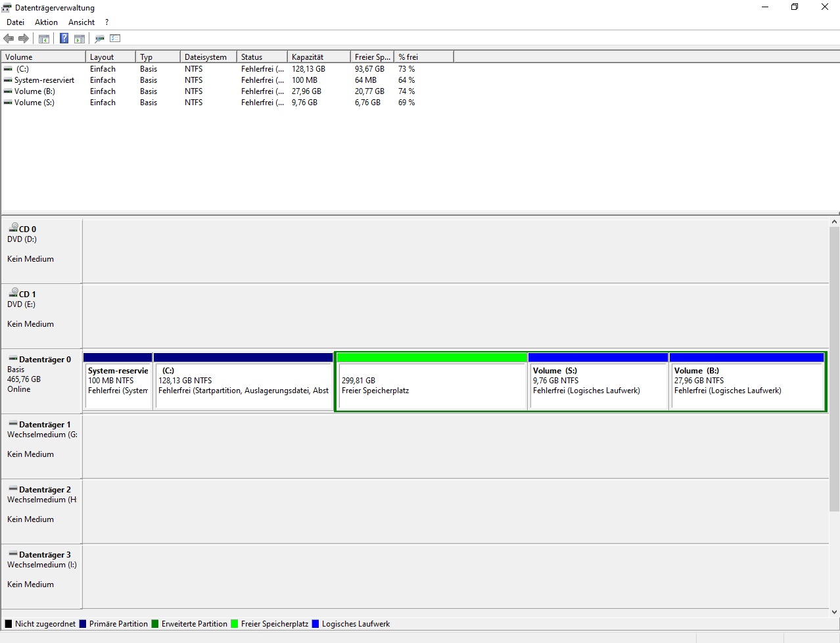
Task: Select Volume (B:) in the volume list
Action: (x=34, y=91)
